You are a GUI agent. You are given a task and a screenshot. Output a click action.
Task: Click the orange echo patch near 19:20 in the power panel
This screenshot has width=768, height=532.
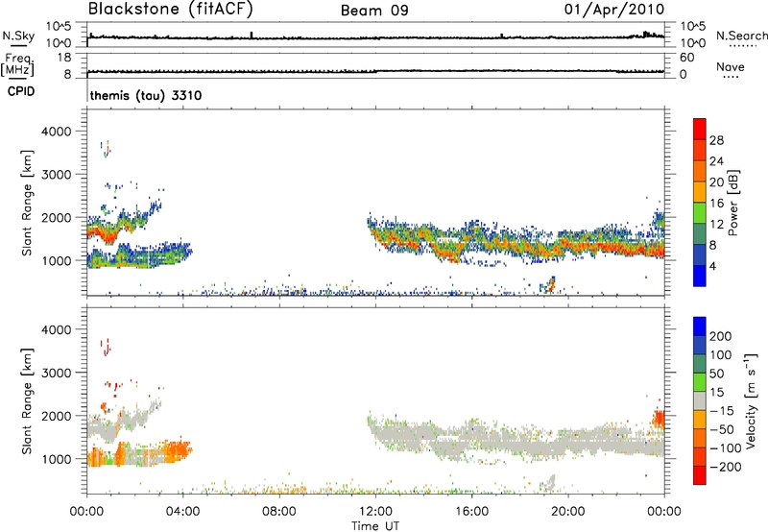(x=551, y=284)
